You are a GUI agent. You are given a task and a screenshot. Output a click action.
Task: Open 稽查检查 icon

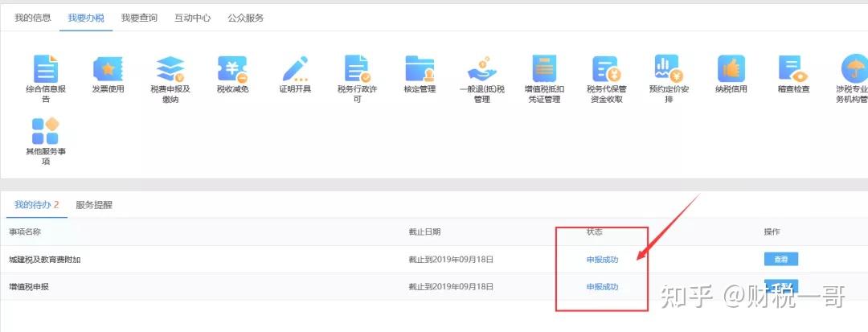[793, 69]
